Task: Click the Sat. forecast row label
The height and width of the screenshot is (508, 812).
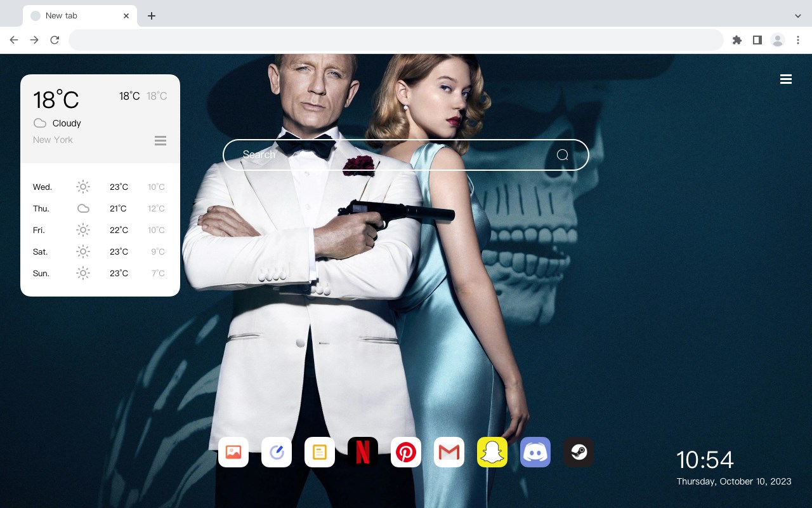Action: point(41,251)
